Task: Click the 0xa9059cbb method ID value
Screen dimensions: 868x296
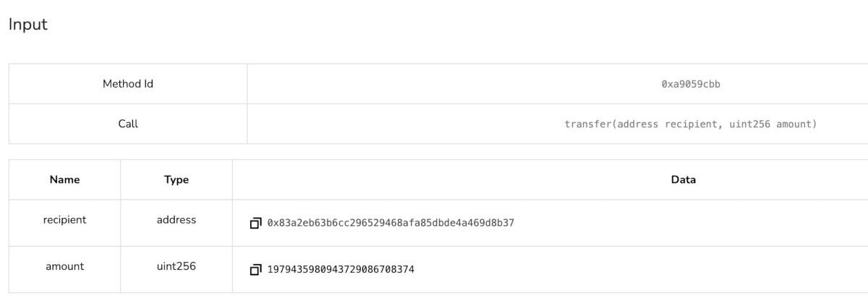Action: (690, 84)
